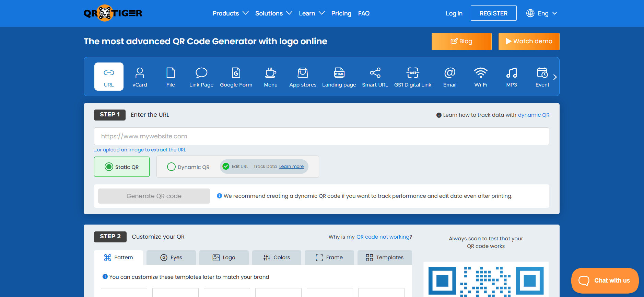The height and width of the screenshot is (297, 644).
Task: Click the QR code preview image
Action: 486,280
